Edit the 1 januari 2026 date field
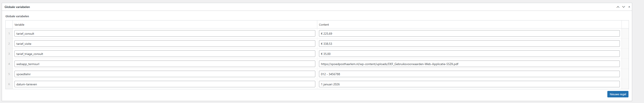 pyautogui.click(x=469, y=84)
